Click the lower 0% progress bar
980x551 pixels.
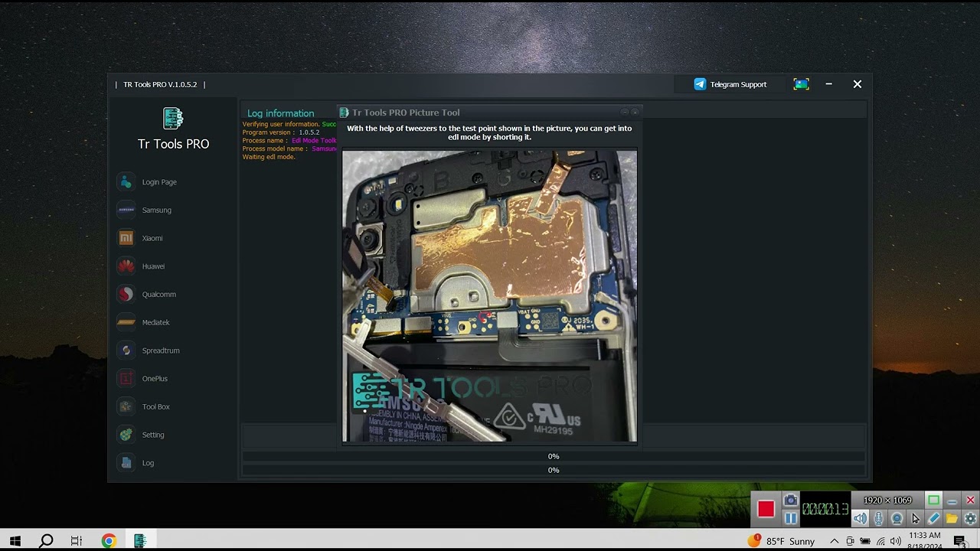(554, 470)
